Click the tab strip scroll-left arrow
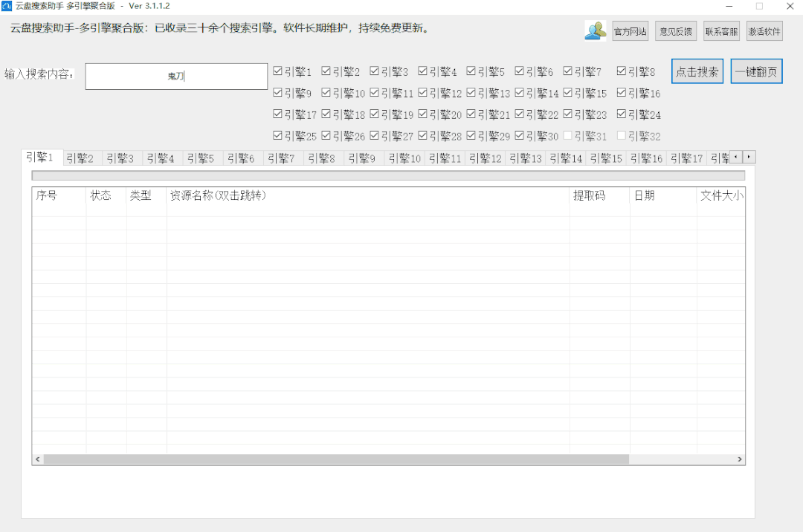The image size is (803, 532). (735, 157)
